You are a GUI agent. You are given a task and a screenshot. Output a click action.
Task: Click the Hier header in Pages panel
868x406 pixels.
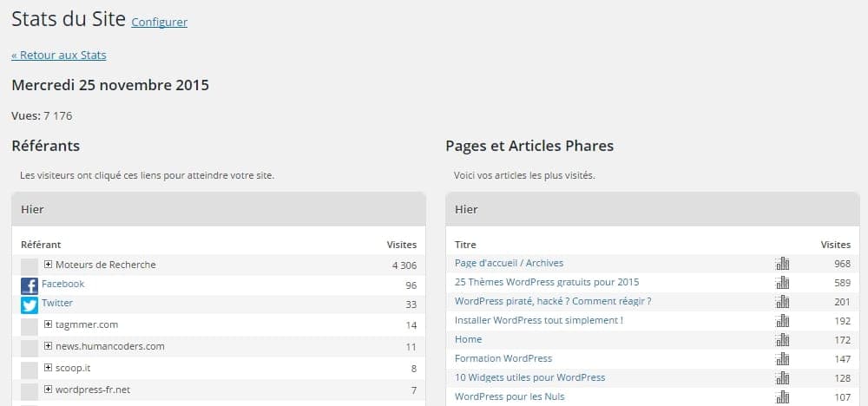[653, 210]
